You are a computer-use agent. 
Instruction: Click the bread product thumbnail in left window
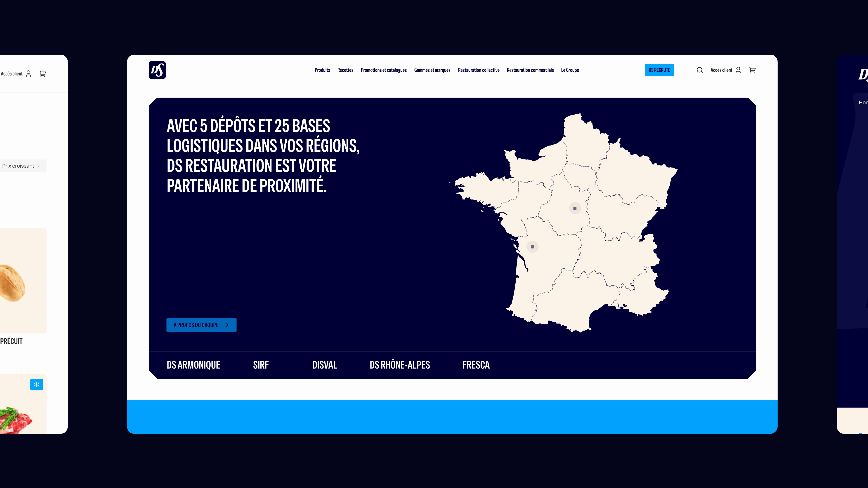click(23, 281)
